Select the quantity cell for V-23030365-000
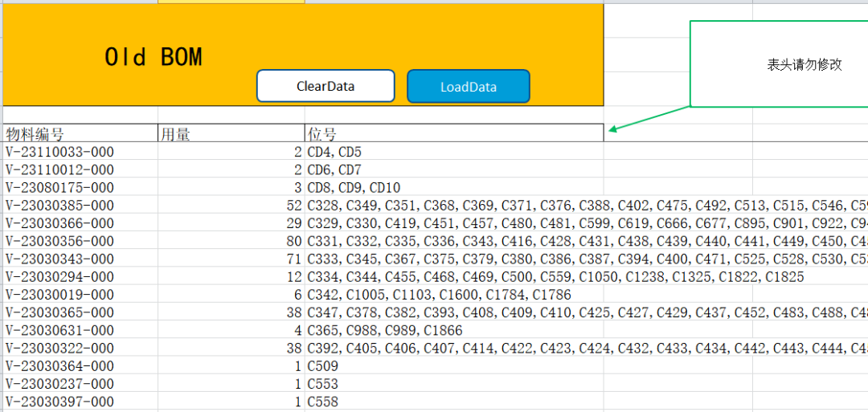 click(x=231, y=312)
